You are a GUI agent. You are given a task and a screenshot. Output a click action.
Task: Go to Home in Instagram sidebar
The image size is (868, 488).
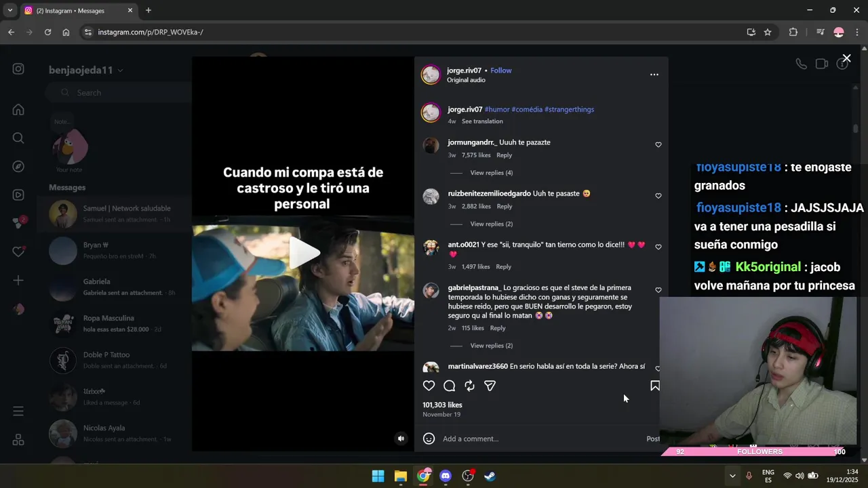18,110
